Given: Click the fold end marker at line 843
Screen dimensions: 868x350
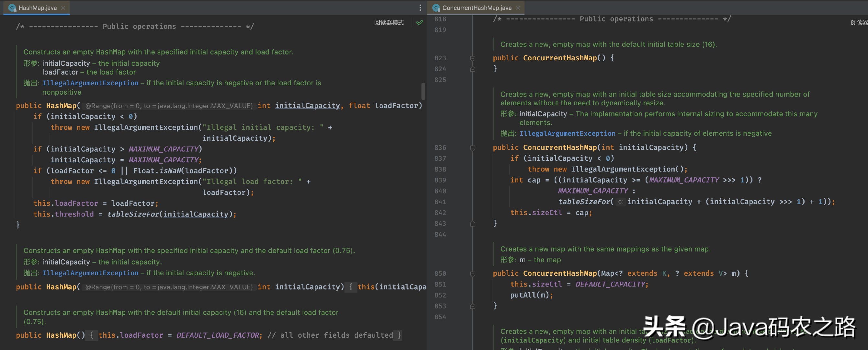Looking at the screenshot, I should tap(472, 224).
